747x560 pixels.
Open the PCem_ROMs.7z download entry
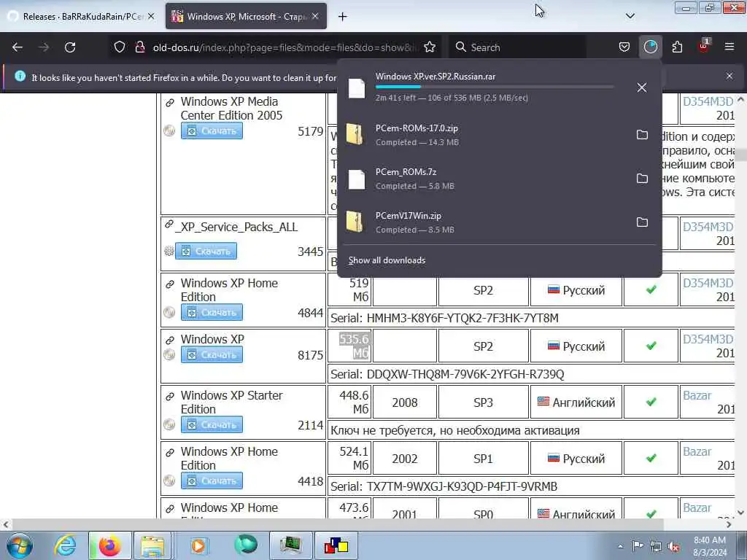pos(485,179)
